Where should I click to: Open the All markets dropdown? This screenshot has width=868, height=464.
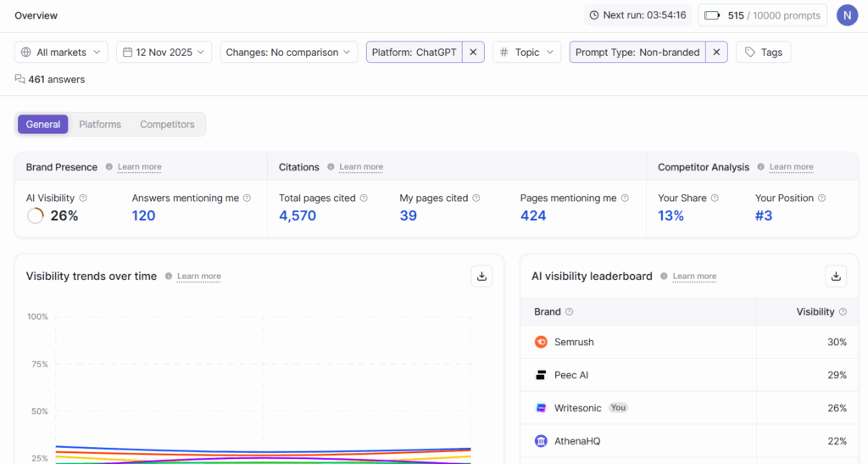click(x=61, y=52)
